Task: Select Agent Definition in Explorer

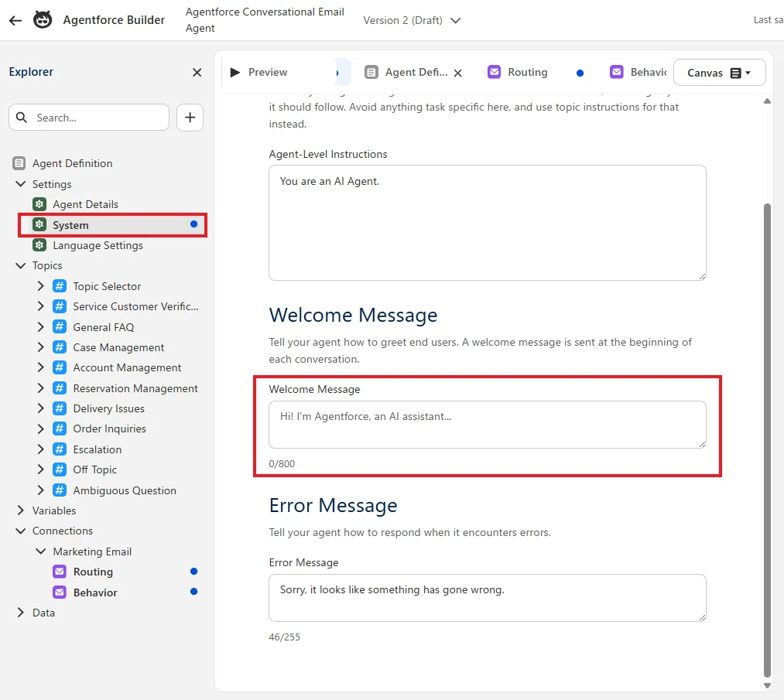Action: pyautogui.click(x=73, y=163)
